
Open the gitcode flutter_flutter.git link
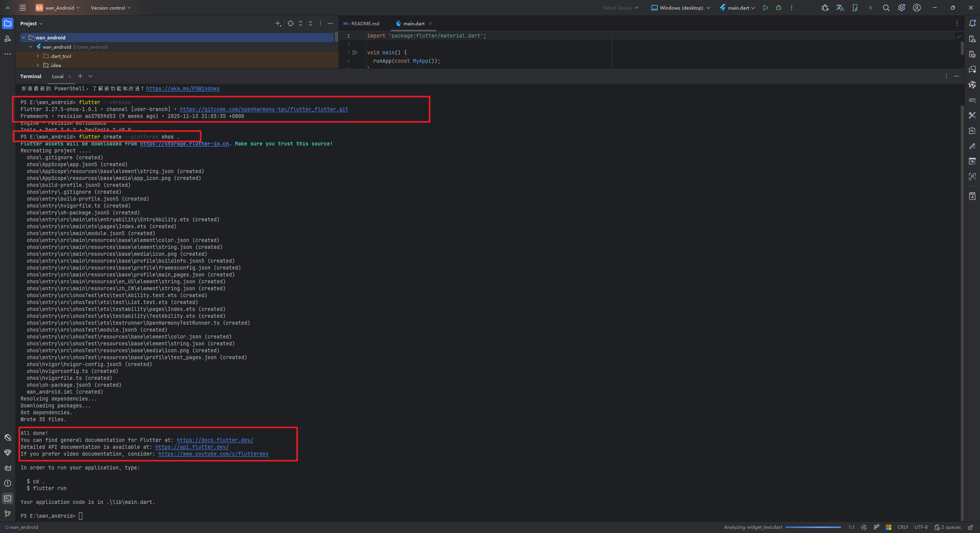click(264, 109)
